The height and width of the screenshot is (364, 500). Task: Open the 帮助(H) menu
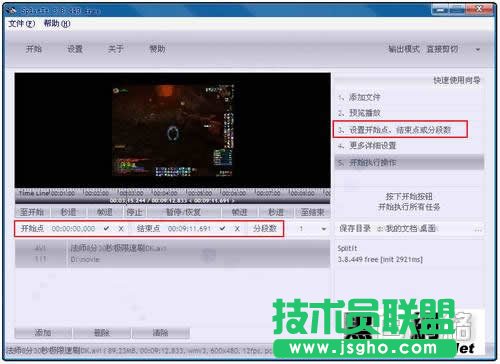point(57,24)
